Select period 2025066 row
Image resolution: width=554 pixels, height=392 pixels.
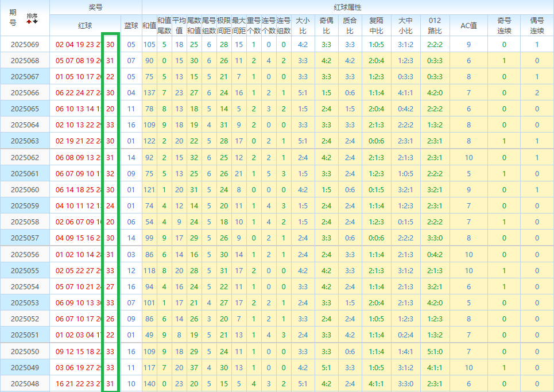click(277, 92)
